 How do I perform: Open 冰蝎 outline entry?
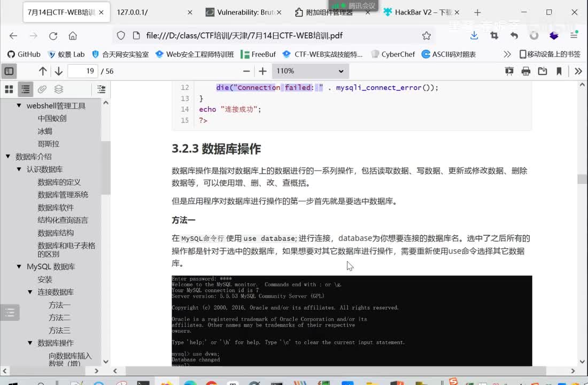44,131
